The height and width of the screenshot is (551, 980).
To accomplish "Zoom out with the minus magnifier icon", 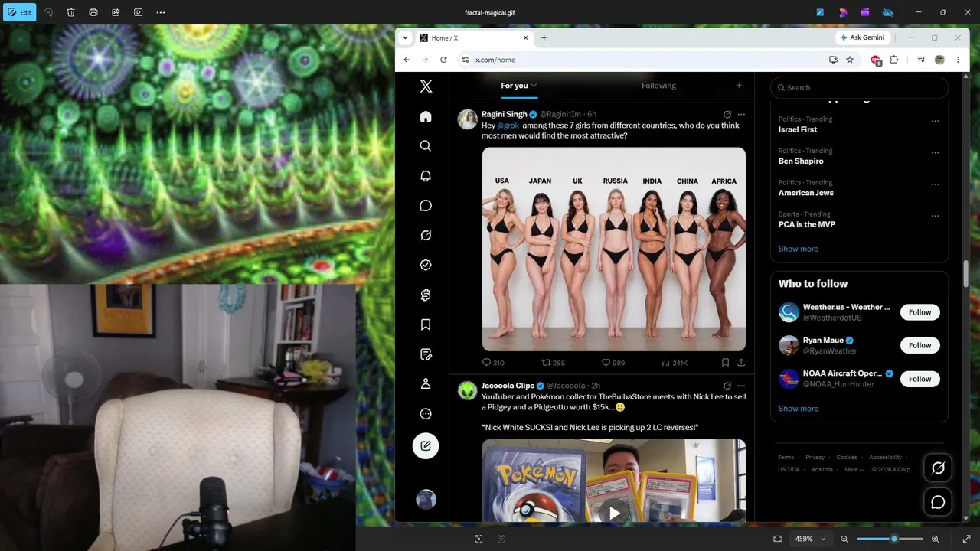I will point(844,539).
